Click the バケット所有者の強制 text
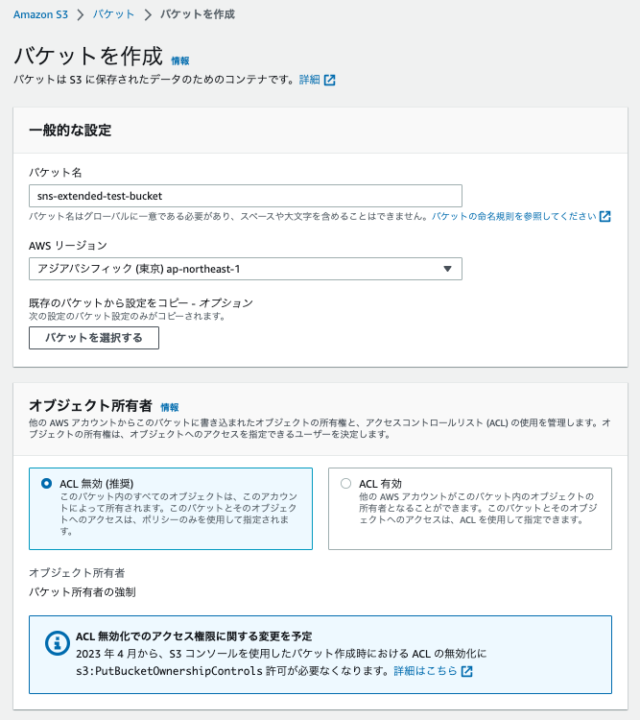 coord(82,592)
